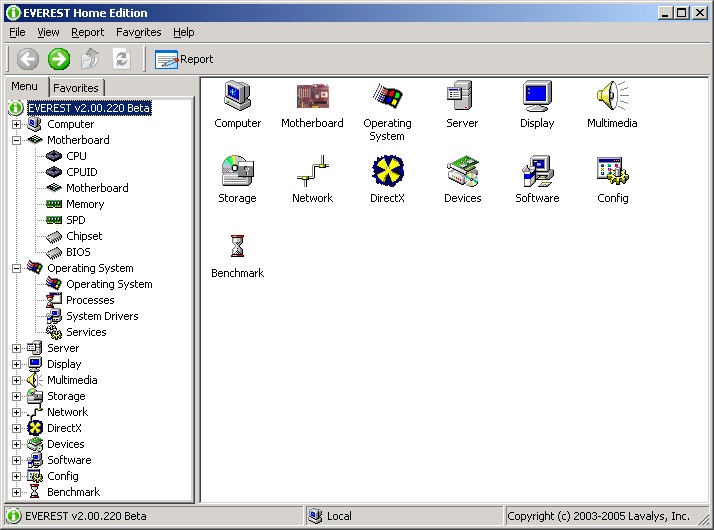Switch to the Favorites tab
This screenshot has width=714, height=530.
(x=76, y=87)
